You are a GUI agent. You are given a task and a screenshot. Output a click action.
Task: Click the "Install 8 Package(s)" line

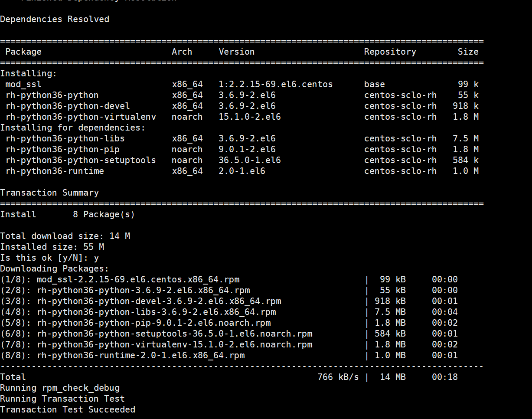(x=68, y=214)
